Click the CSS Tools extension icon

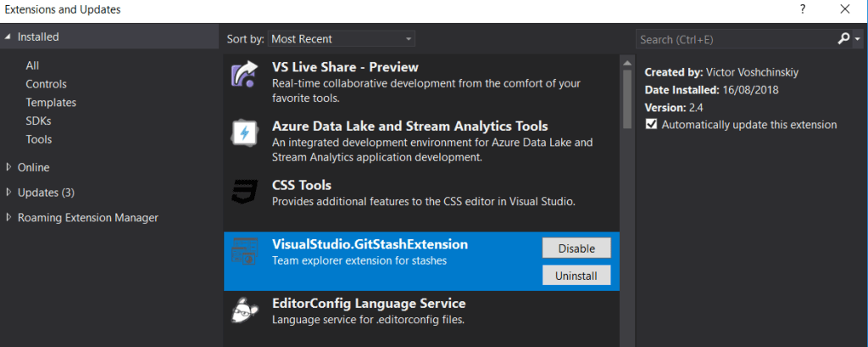(244, 192)
